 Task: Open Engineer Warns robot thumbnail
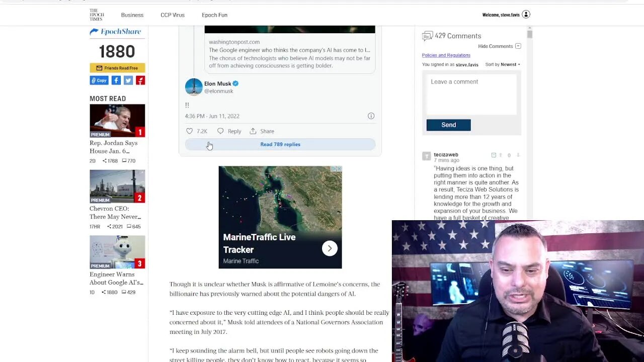pos(117,252)
